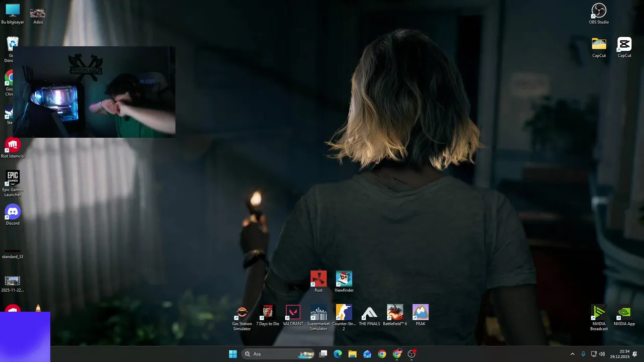Select the Counter-Strike 2 shortcut
The width and height of the screenshot is (644, 362).
click(344, 318)
